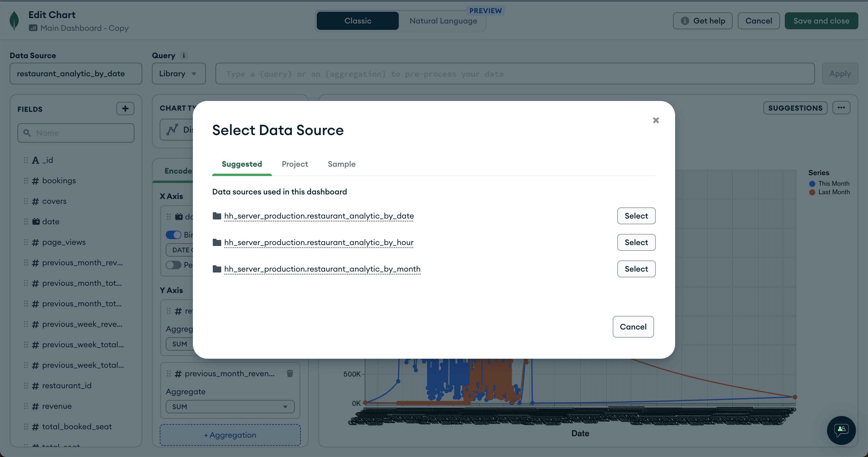Click folder icon for restaurant_analytic_by_hour
Screen dimensions: 868x457
point(217,242)
